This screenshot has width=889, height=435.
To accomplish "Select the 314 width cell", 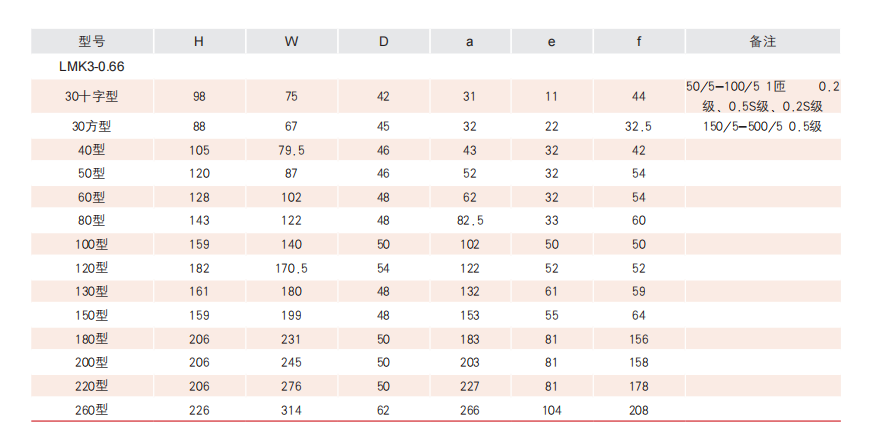I will click(x=291, y=410).
